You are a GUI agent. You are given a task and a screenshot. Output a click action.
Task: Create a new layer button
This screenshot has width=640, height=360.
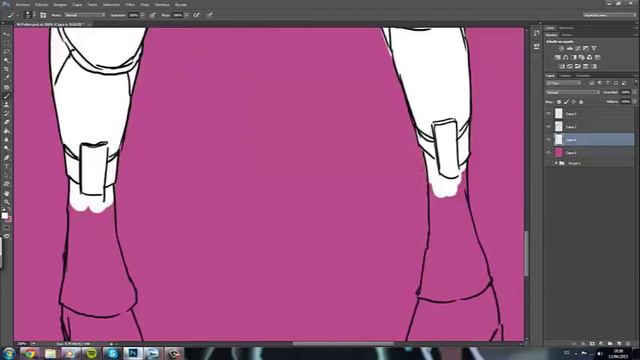619,344
